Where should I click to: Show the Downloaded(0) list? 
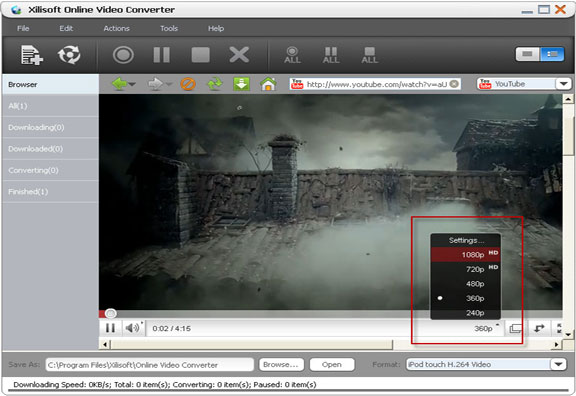pos(50,149)
